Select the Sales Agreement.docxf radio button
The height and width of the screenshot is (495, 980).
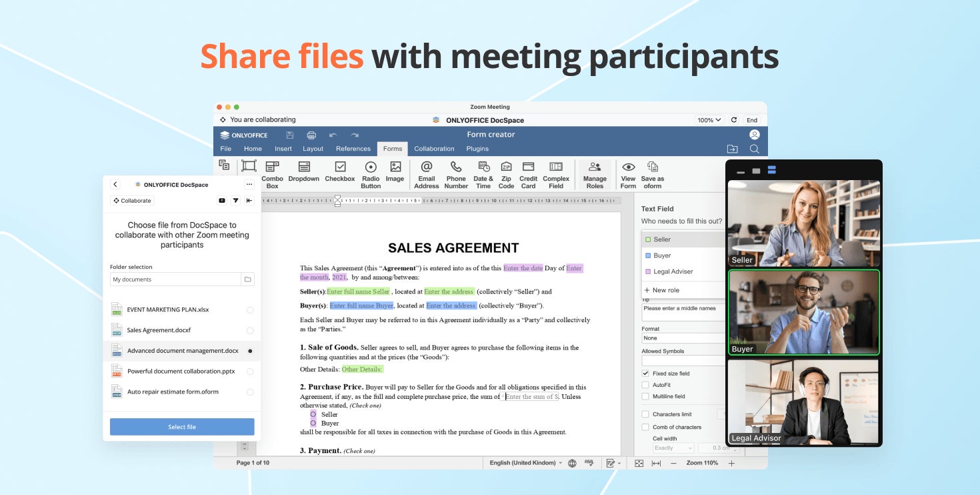[x=250, y=330]
